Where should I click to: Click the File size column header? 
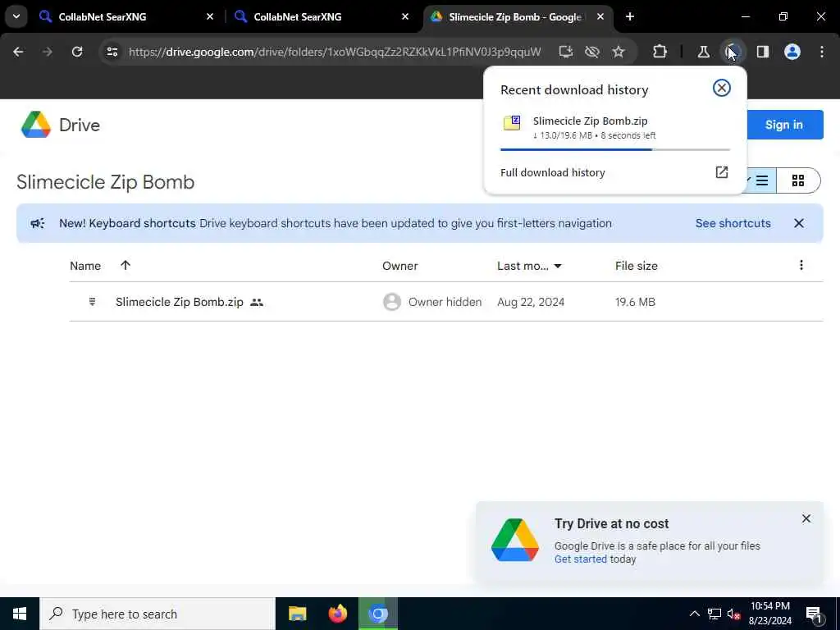(x=636, y=266)
